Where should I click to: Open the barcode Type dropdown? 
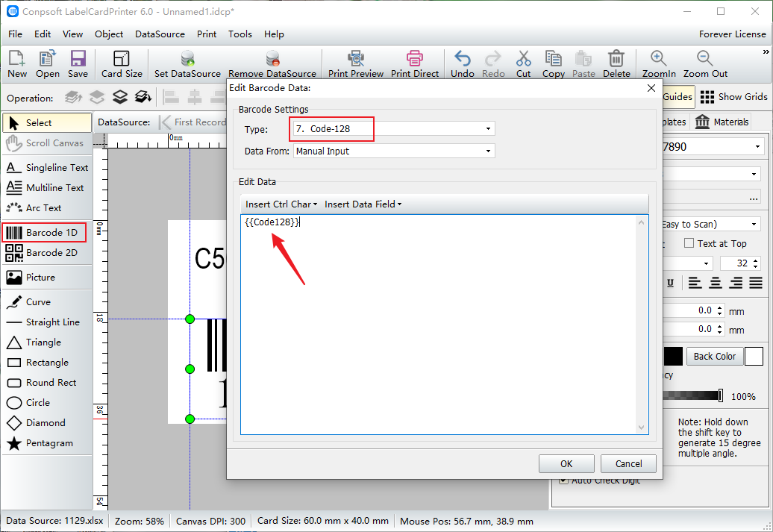pos(488,128)
